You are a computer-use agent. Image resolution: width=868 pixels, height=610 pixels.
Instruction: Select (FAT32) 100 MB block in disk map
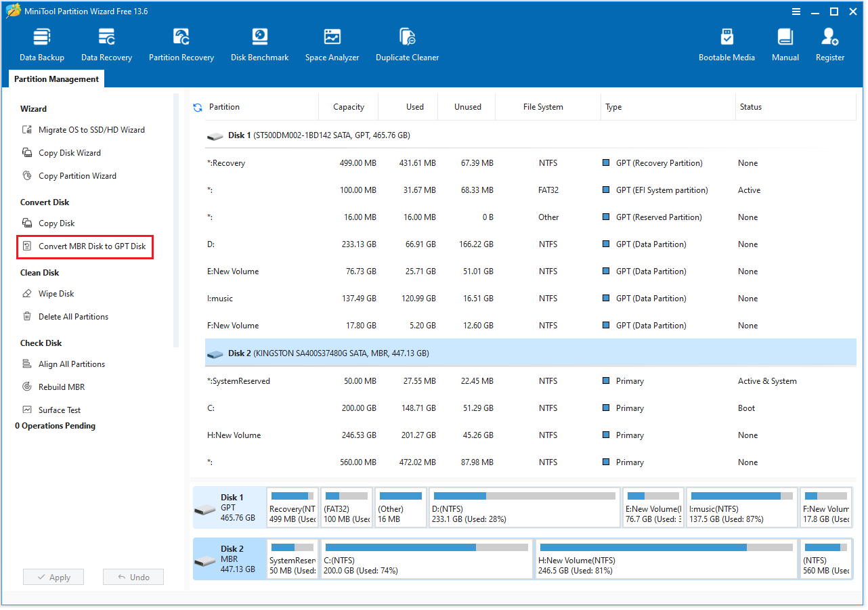tap(347, 507)
